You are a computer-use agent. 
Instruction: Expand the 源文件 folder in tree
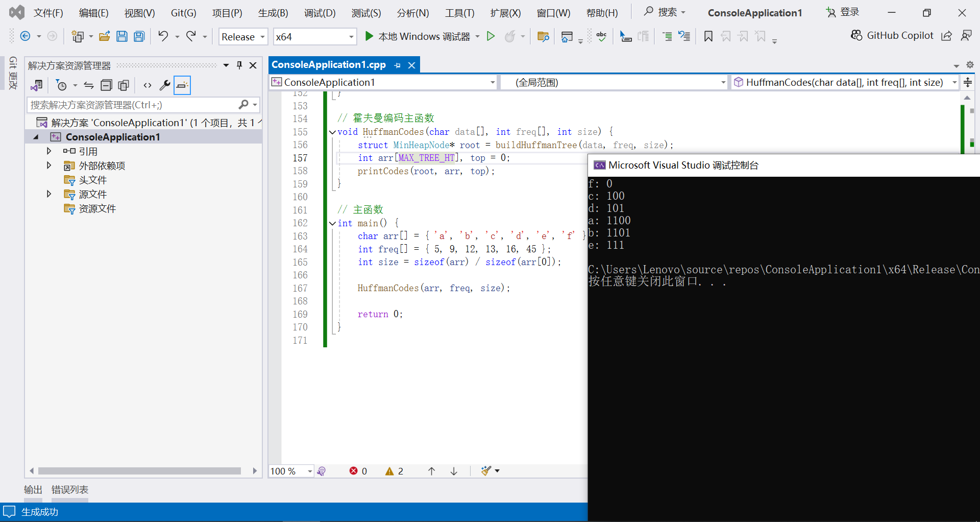49,194
